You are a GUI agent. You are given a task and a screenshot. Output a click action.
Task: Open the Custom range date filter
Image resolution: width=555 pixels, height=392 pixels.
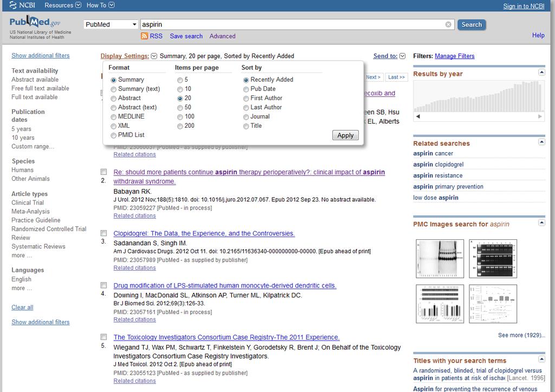point(33,146)
